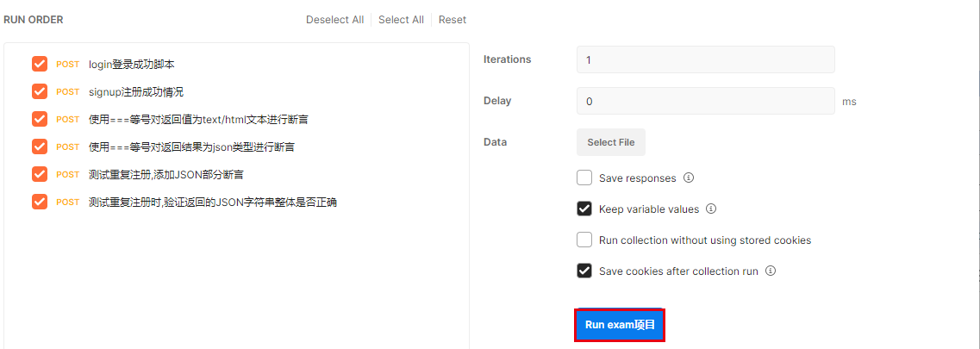Click the Select File data button
The height and width of the screenshot is (349, 980).
(x=611, y=142)
